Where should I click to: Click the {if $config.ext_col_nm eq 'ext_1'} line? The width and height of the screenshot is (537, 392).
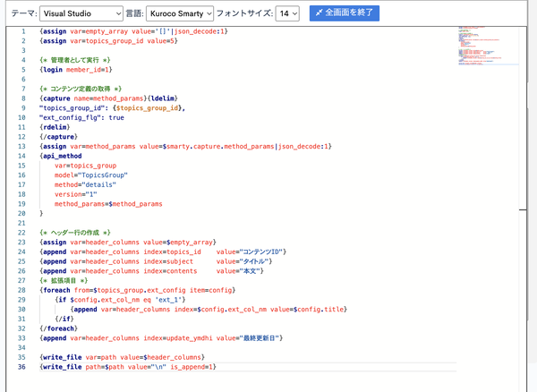120,300
